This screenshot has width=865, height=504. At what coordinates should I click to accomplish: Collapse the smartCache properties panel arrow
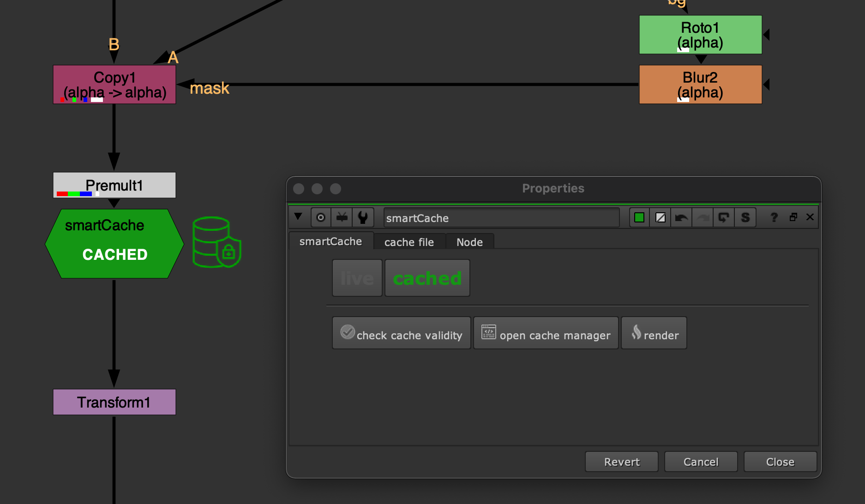click(298, 217)
